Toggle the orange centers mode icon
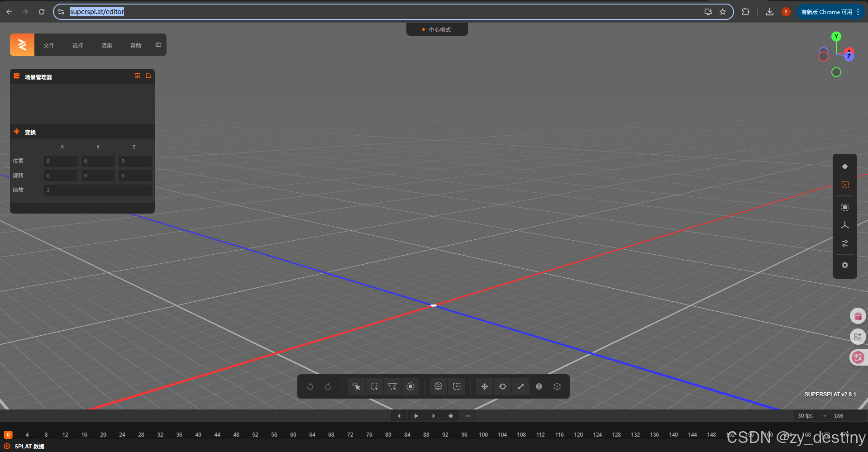 pyautogui.click(x=845, y=185)
